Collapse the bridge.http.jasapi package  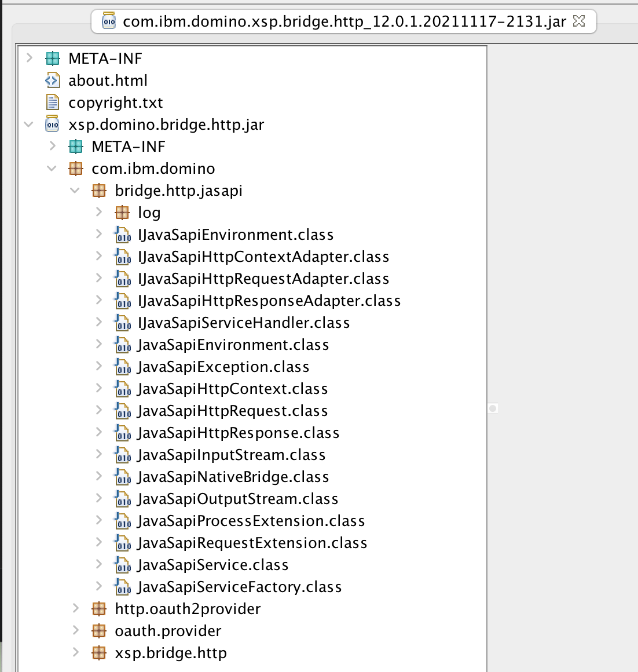coord(75,191)
